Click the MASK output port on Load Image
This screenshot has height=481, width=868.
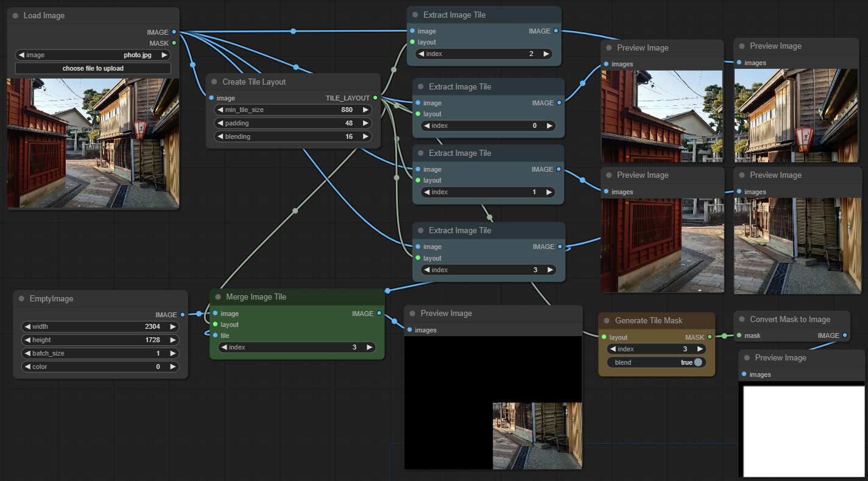coord(174,43)
